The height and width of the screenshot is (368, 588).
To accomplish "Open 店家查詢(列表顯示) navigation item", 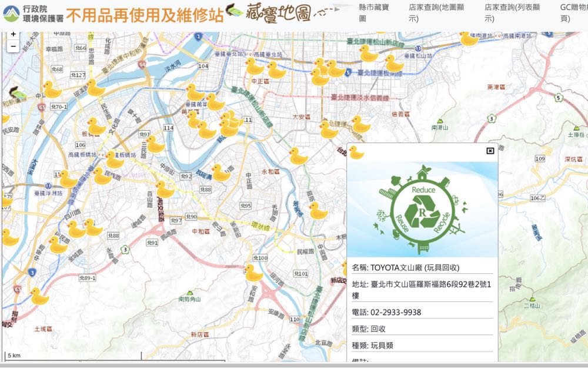I will coord(512,12).
